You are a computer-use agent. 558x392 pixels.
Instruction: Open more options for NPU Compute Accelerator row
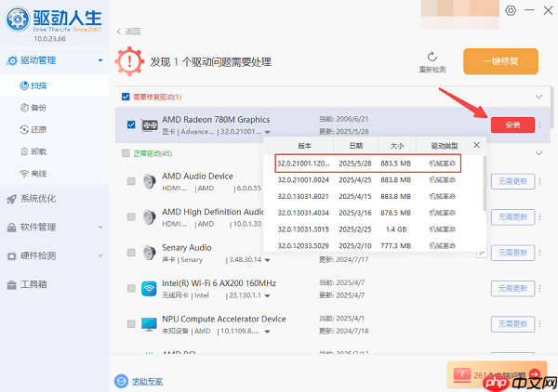539,324
